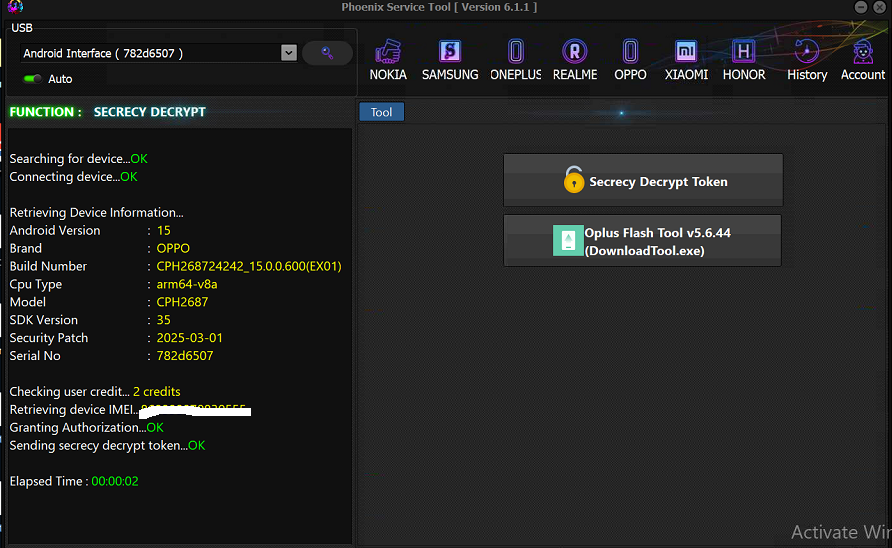Expand the USB device dropdown arrow
The height and width of the screenshot is (548, 892).
click(288, 53)
